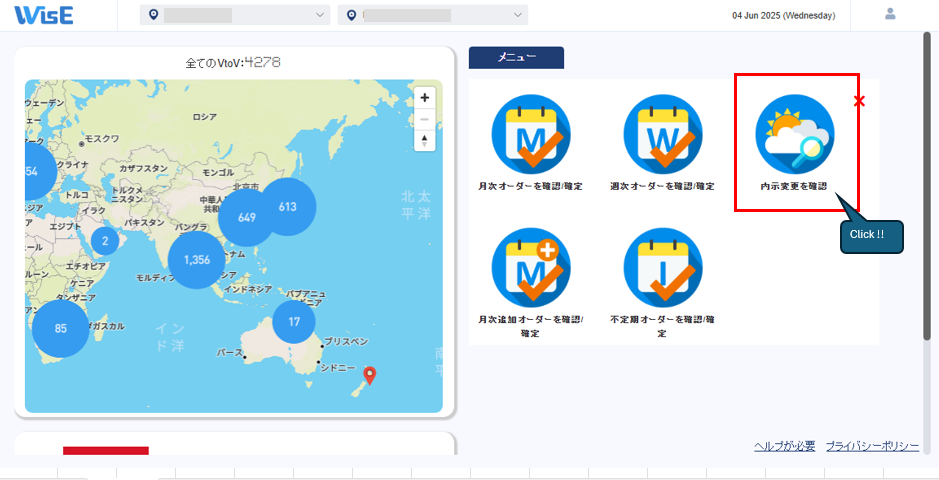Zoom out on the map
Image resolution: width=939 pixels, height=480 pixels.
[425, 119]
